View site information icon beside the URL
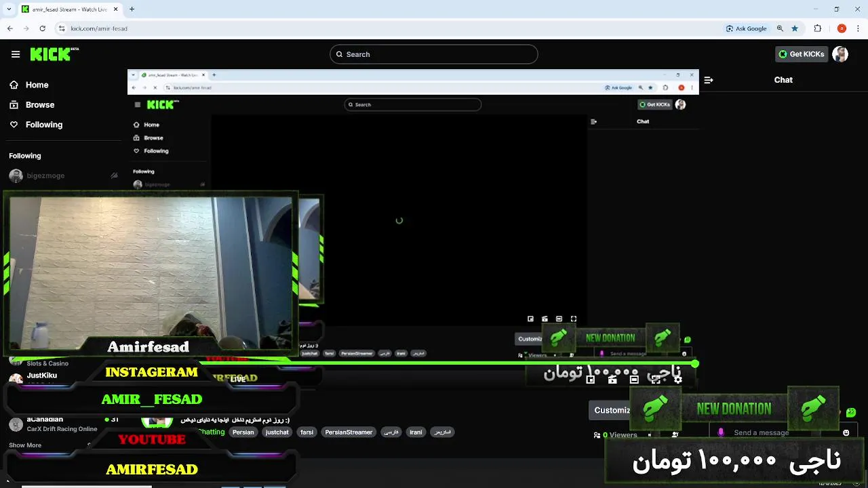868x488 pixels. coord(62,28)
